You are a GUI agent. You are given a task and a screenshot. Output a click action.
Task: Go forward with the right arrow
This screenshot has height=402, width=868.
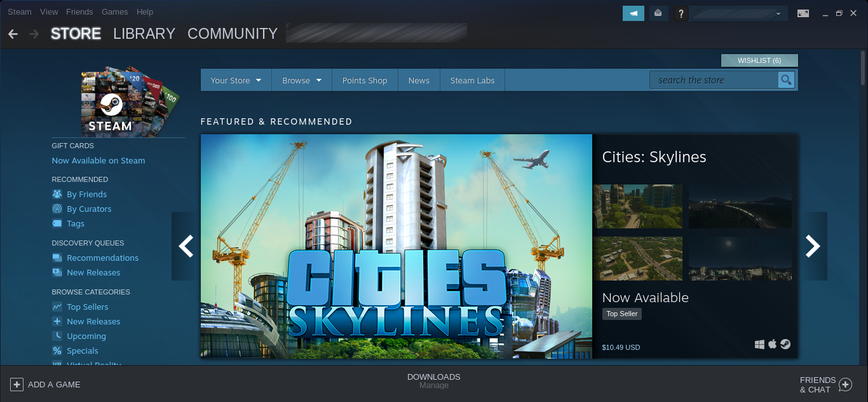pos(34,34)
